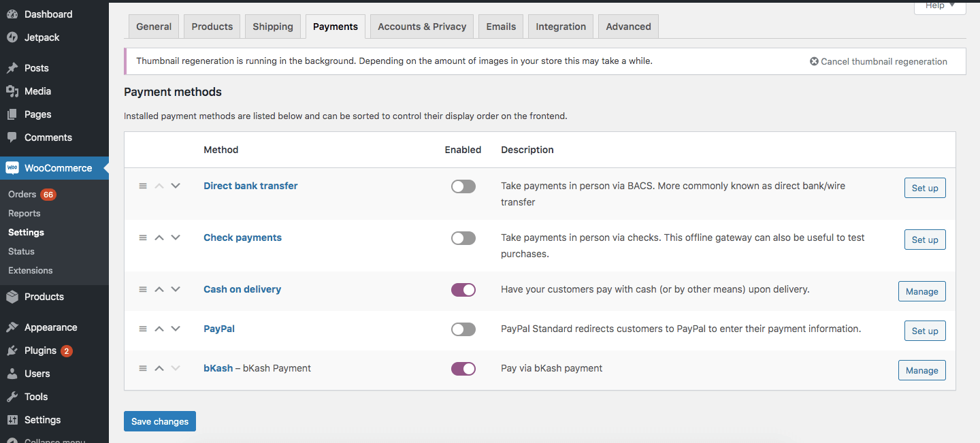Image resolution: width=980 pixels, height=443 pixels.
Task: Open bKash method link
Action: (218, 368)
